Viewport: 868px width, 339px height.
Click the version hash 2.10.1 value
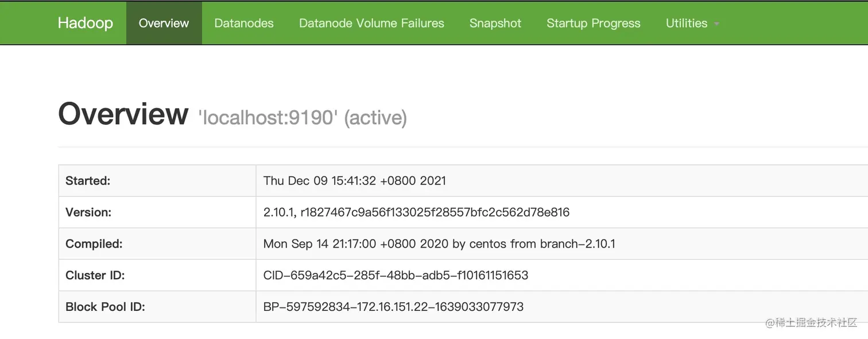click(x=416, y=212)
